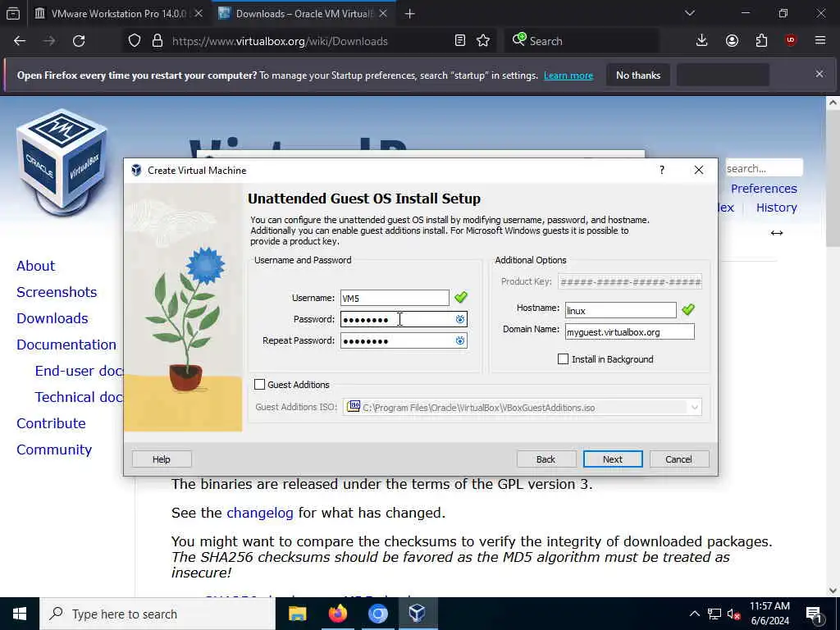Viewport: 840px width, 630px height.
Task: Click the Hostname field containing linux
Action: coord(620,310)
